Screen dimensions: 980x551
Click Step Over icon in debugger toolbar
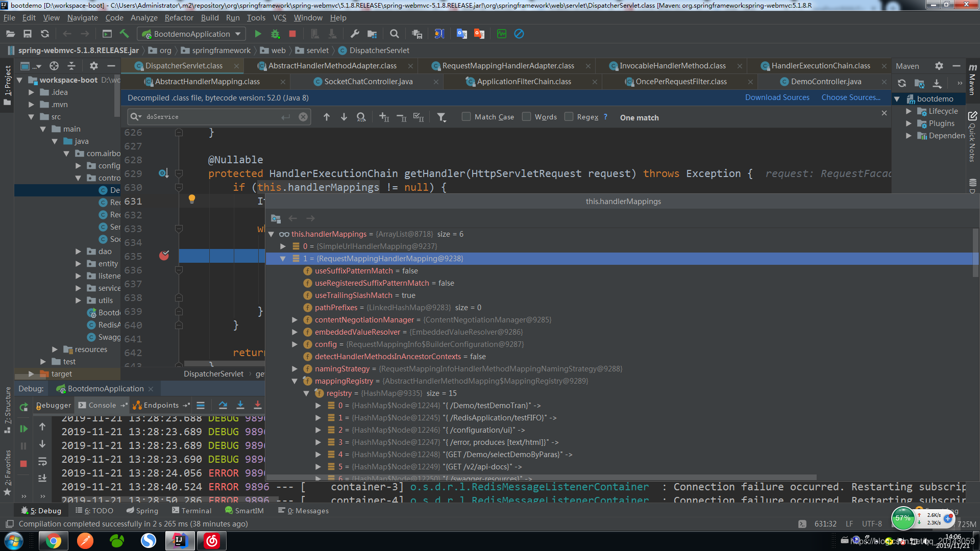click(x=223, y=405)
